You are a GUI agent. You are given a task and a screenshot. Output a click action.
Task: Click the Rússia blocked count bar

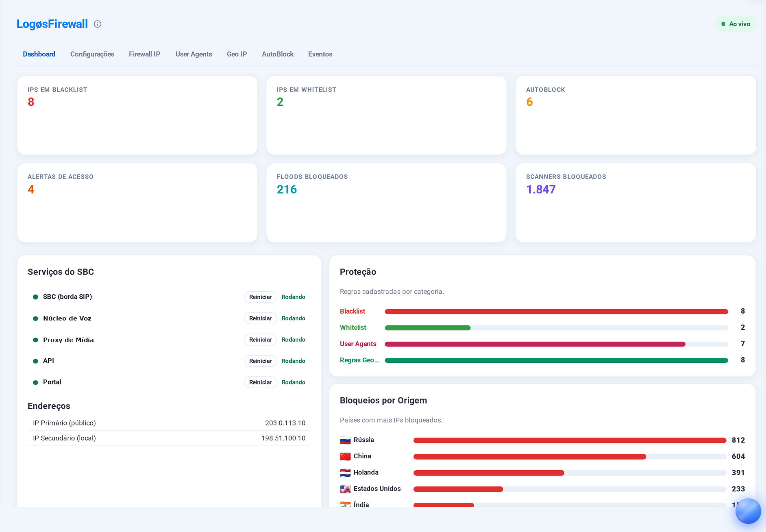click(570, 440)
